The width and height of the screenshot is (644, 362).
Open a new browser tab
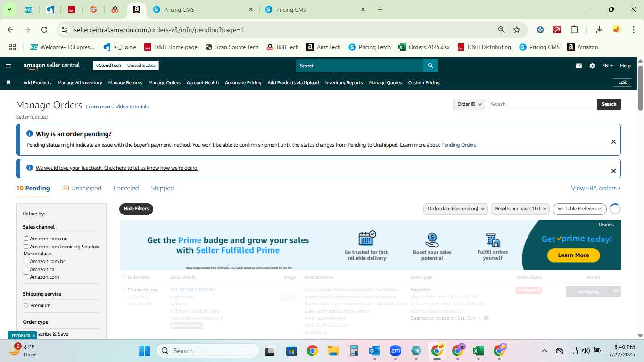pyautogui.click(x=380, y=9)
